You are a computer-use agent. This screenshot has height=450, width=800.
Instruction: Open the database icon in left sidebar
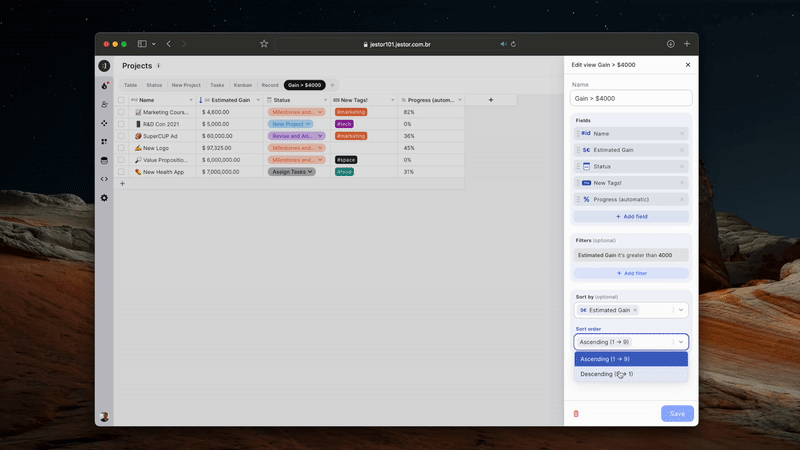[x=105, y=160]
